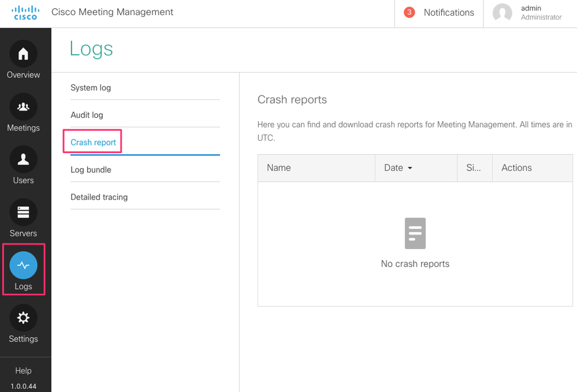Click the truncated Size column header
Screen dimensions: 577x392
point(475,167)
